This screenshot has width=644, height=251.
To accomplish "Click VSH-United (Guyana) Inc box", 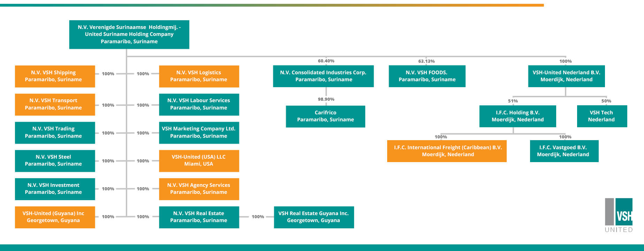I will click(x=55, y=217).
